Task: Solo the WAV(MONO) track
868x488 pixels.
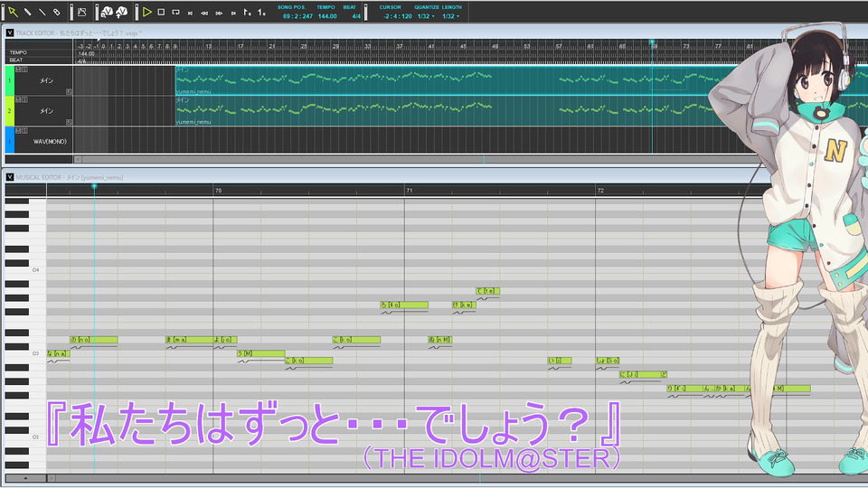Action: coord(24,130)
